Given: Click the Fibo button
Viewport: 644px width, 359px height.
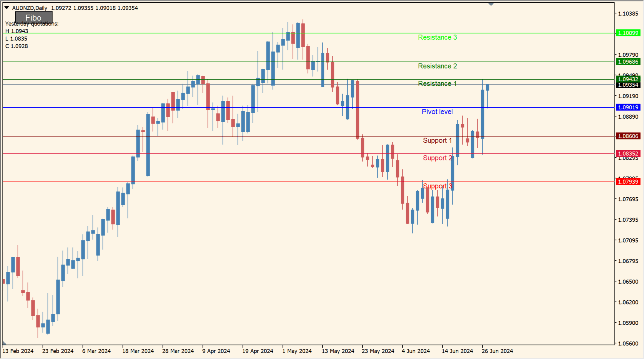Looking at the screenshot, I should [33, 18].
